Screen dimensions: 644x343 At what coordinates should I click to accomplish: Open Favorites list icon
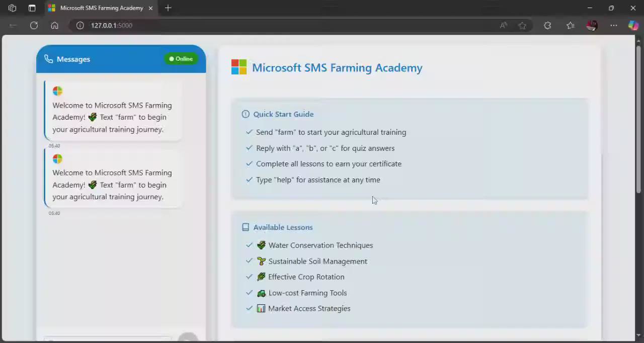(570, 25)
